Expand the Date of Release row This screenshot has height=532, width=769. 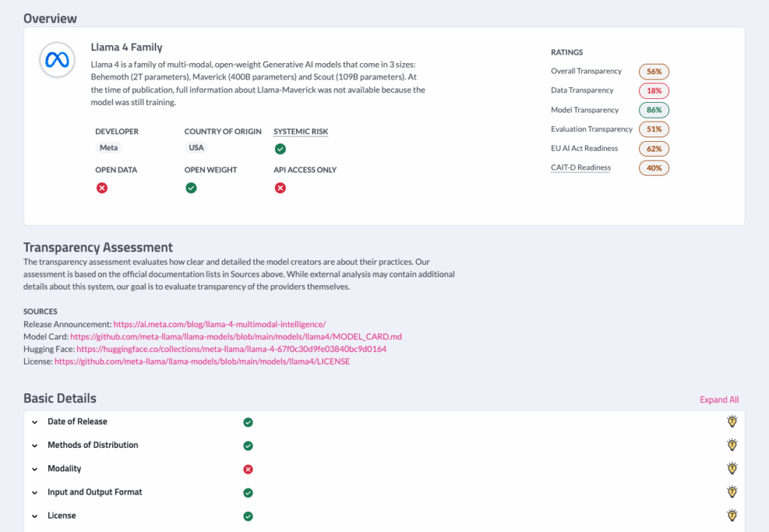point(35,422)
